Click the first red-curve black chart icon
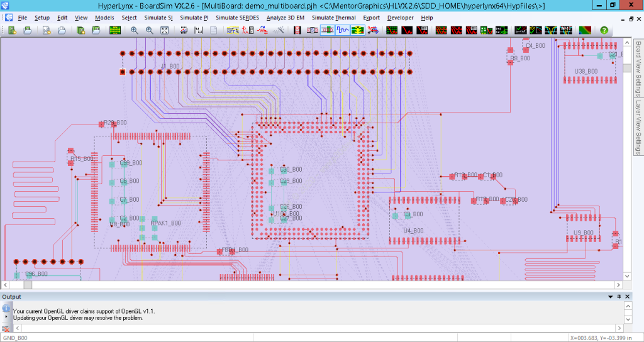 pos(407,30)
